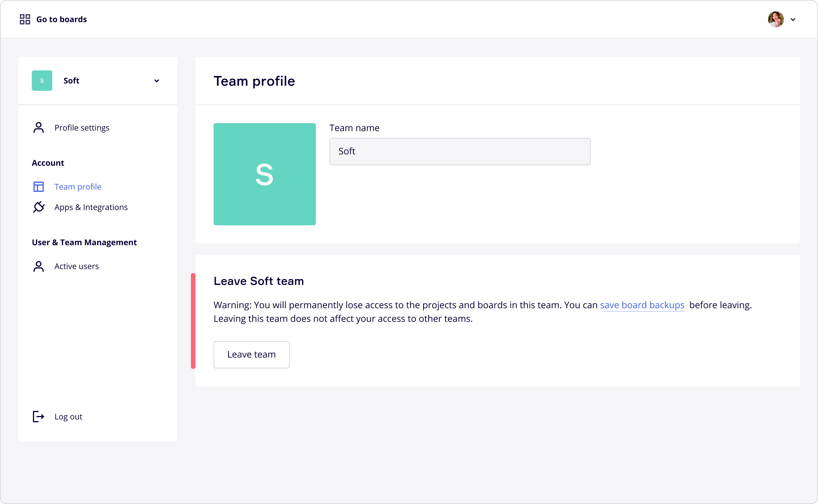Image resolution: width=818 pixels, height=504 pixels.
Task: Select Team profile in the sidebar
Action: [x=78, y=186]
